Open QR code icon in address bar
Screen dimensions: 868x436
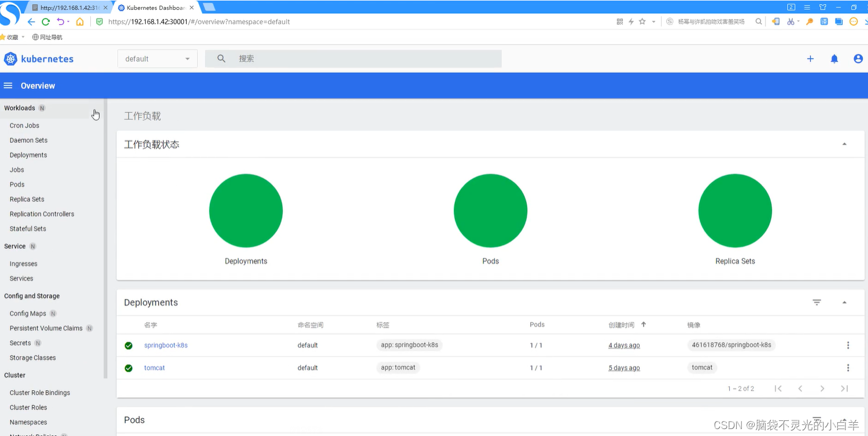(x=620, y=21)
